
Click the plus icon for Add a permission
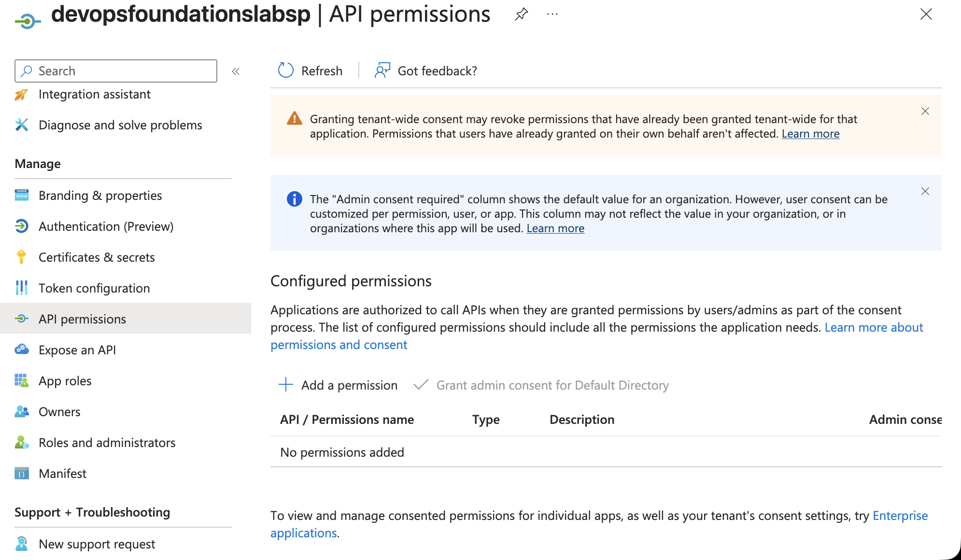coord(286,385)
